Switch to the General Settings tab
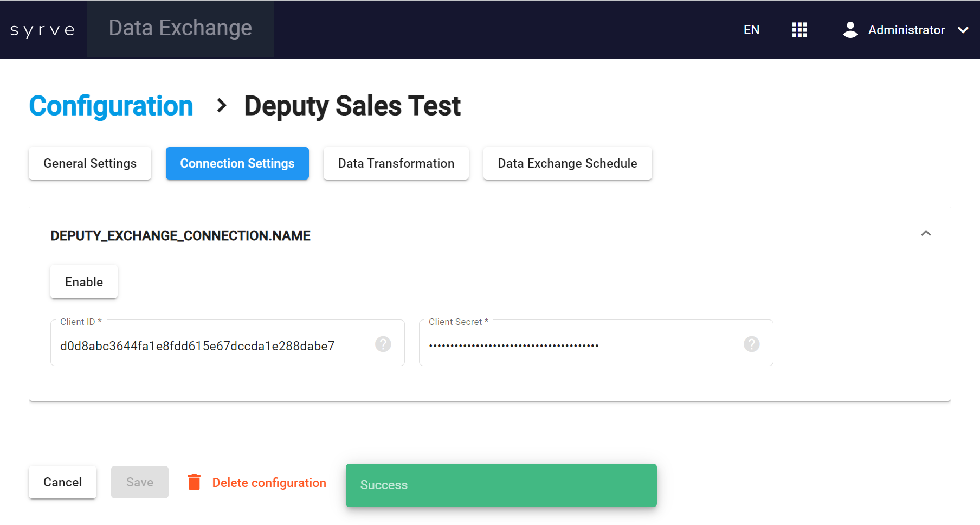Screen dimensions: 980x525 tap(90, 163)
